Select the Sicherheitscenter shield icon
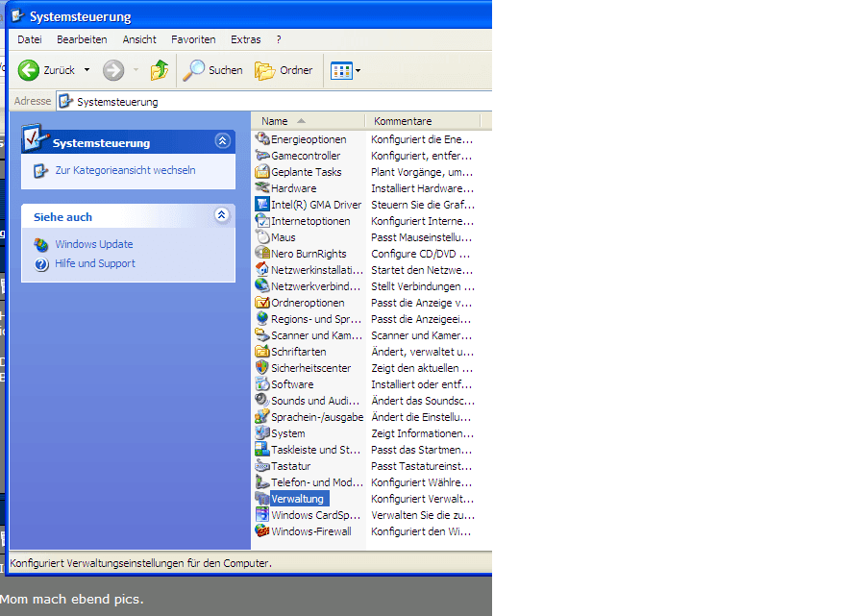 pyautogui.click(x=262, y=368)
